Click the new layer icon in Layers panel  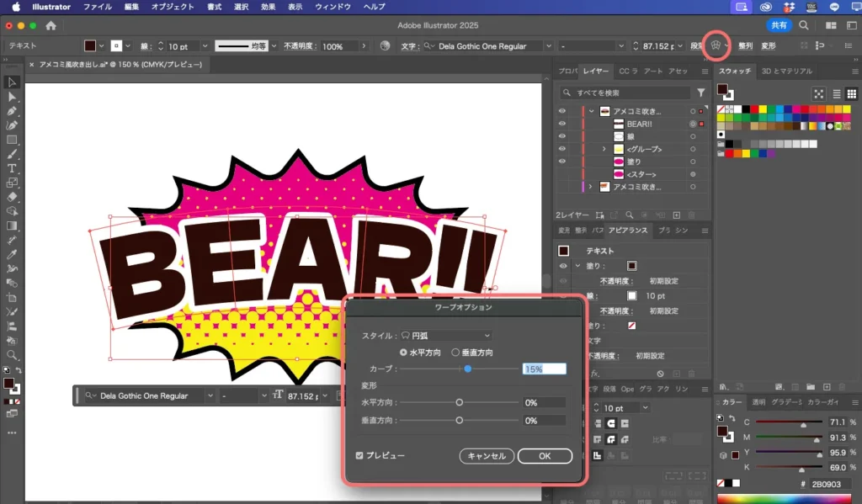tap(677, 215)
